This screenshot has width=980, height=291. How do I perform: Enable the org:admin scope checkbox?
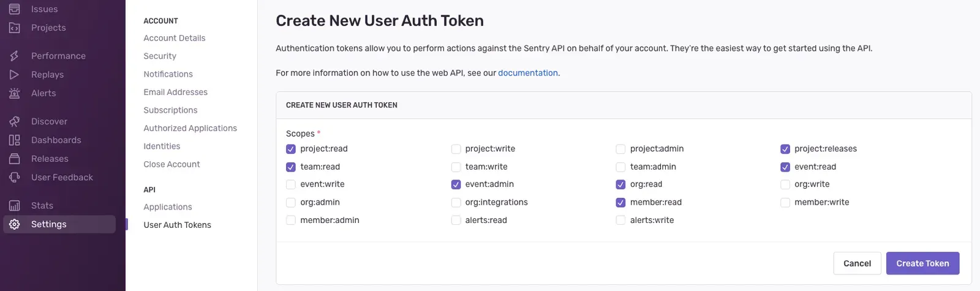pyautogui.click(x=291, y=202)
